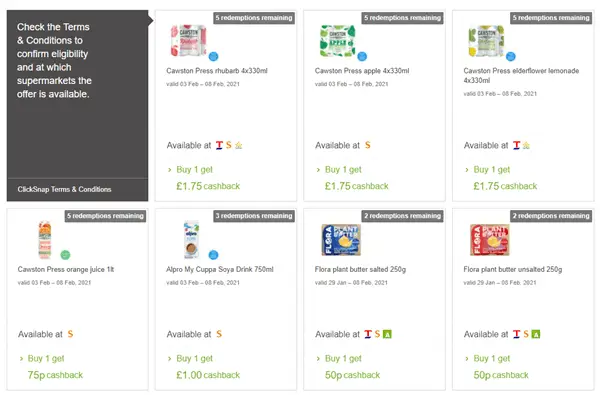
Task: Expand Buy 1 get £1.00 cashback chevron
Action: [170, 359]
